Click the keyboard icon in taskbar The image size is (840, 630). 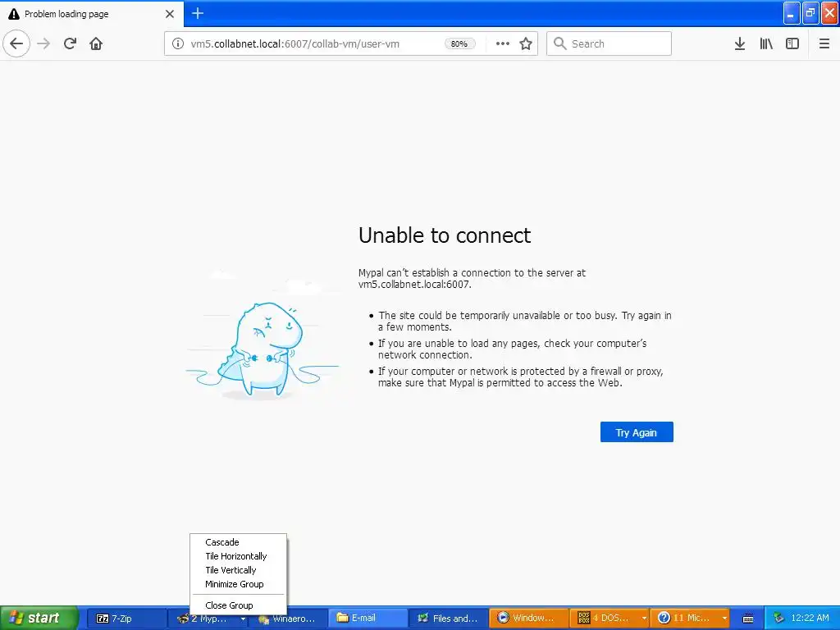click(748, 619)
